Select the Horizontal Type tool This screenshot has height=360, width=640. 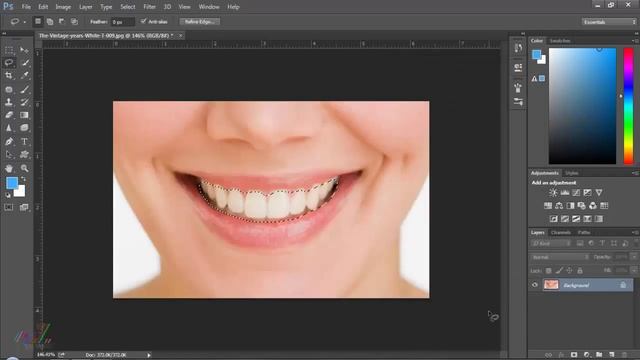pos(24,142)
